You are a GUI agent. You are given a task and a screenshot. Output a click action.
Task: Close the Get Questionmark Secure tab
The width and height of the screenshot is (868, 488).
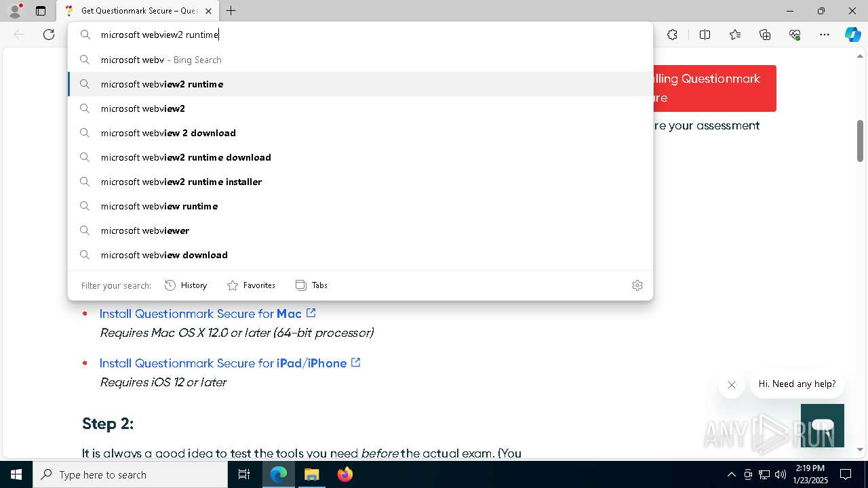click(x=208, y=11)
